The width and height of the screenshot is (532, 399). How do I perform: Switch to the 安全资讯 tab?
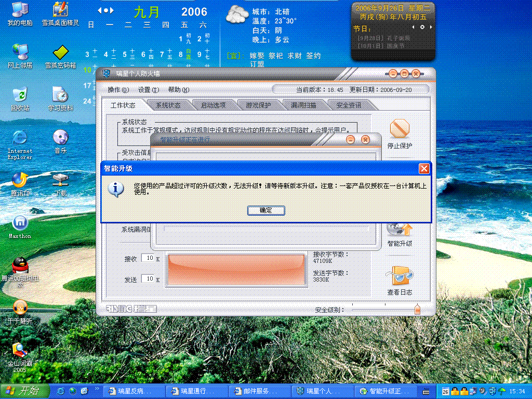(x=349, y=105)
